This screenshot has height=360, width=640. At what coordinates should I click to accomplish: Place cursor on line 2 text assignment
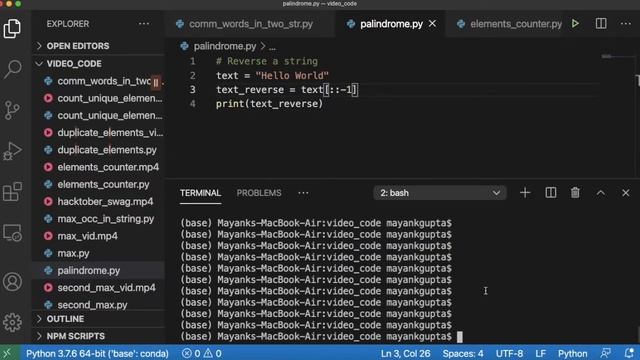pyautogui.click(x=272, y=76)
